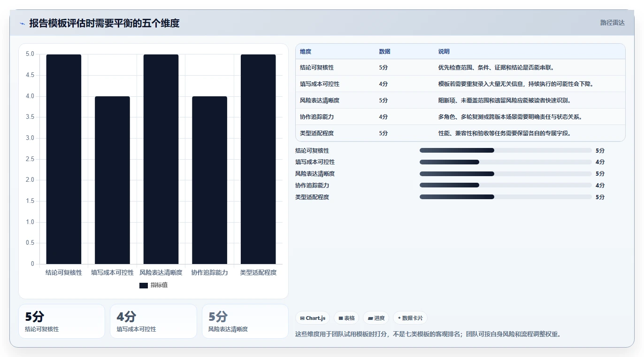Click the 风险表达清晰度 progress bar

point(506,174)
